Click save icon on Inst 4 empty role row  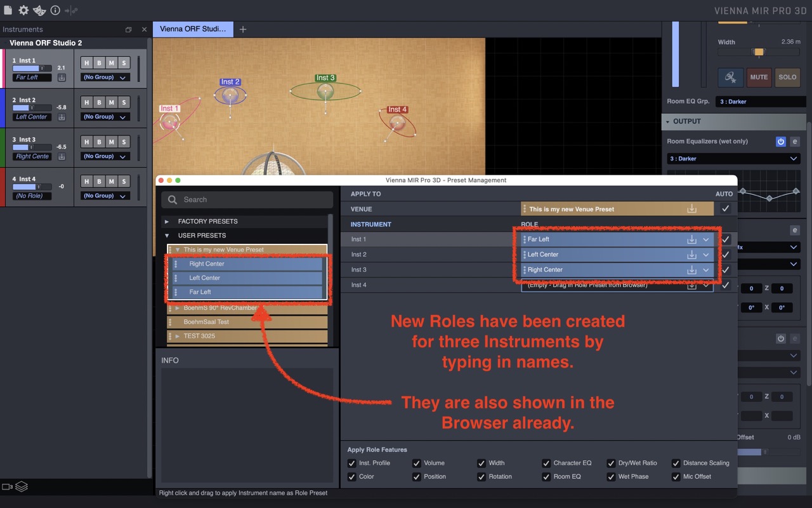coord(691,286)
